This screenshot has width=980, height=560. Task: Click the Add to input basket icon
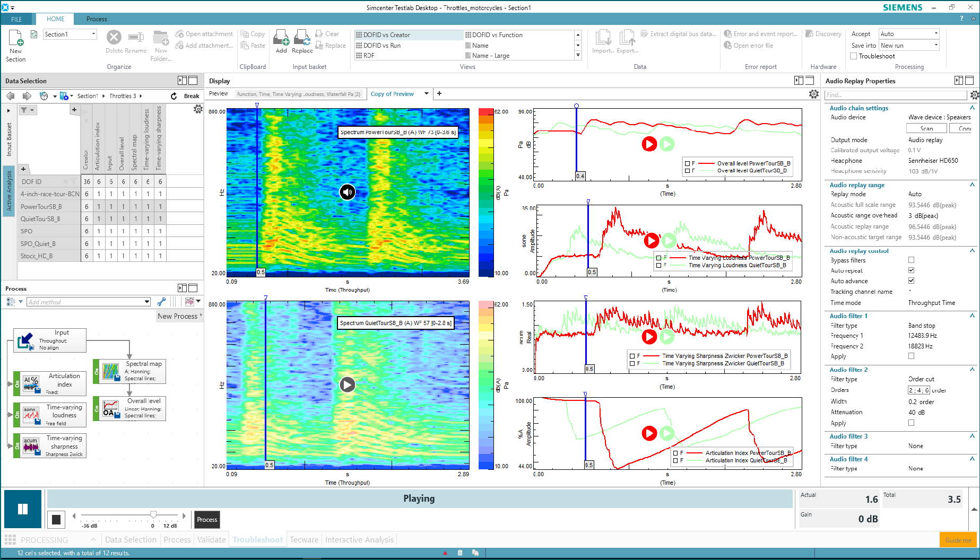(x=281, y=38)
